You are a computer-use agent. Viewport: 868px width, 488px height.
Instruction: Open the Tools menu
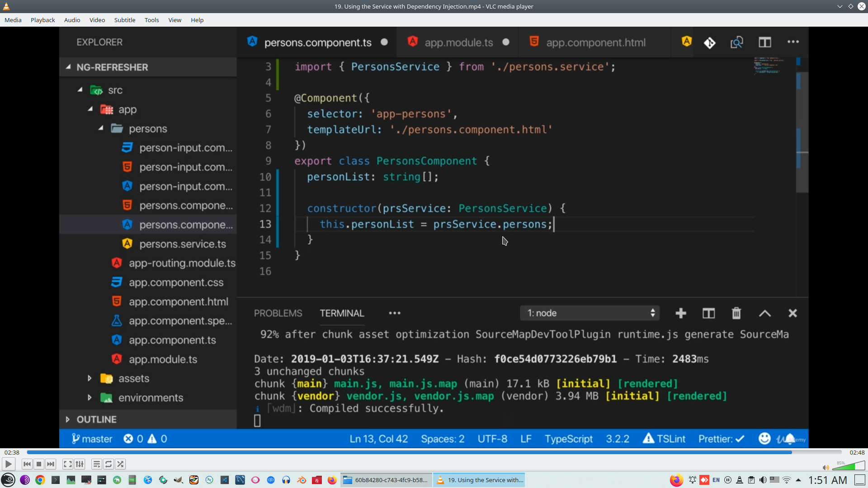(x=151, y=20)
